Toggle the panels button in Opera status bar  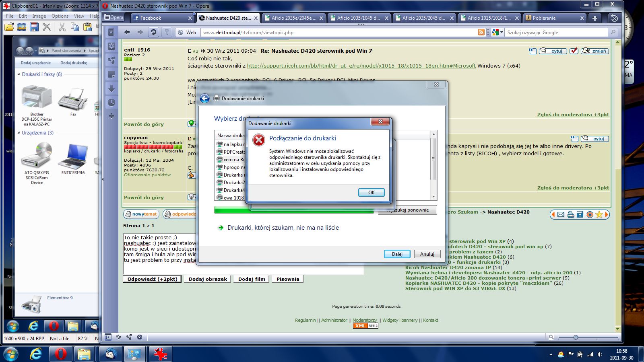pyautogui.click(x=108, y=337)
